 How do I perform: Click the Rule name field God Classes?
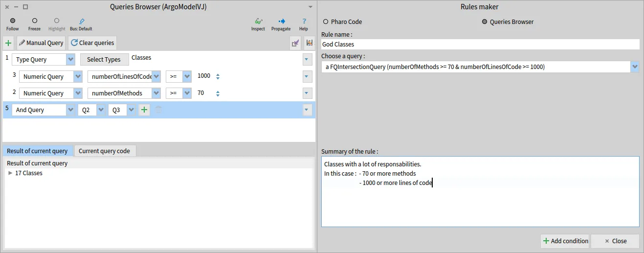click(480, 45)
